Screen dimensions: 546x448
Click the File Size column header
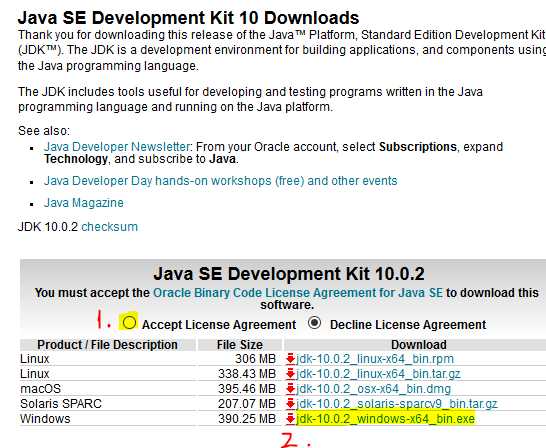coord(240,345)
